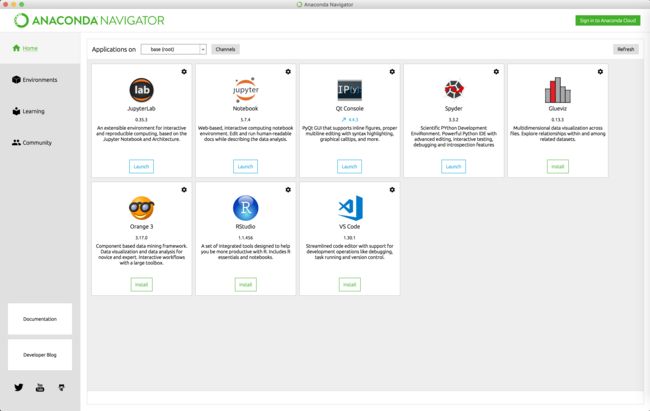This screenshot has width=650, height=411.
Task: Launch JupyterLab
Action: tap(141, 166)
